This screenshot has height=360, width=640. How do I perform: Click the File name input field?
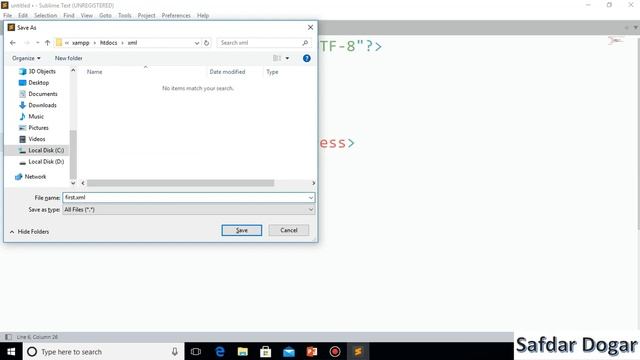(x=185, y=198)
